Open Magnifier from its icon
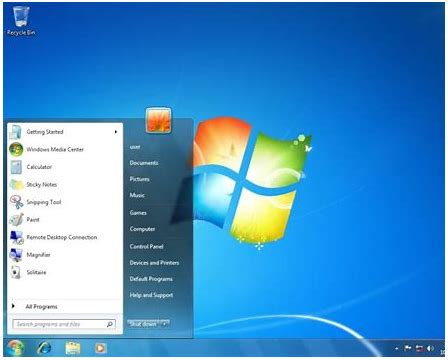Screen dimensions: 448x360 pos(16,255)
